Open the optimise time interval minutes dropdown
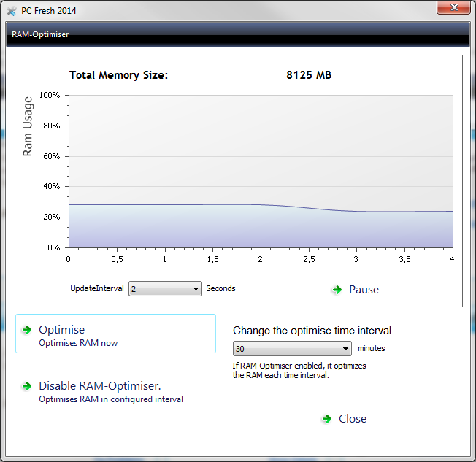Image resolution: width=476 pixels, height=462 pixels. click(292, 348)
